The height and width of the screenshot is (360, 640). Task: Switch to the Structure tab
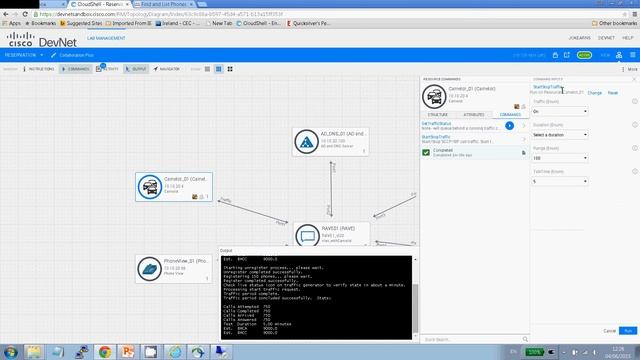[x=438, y=115]
